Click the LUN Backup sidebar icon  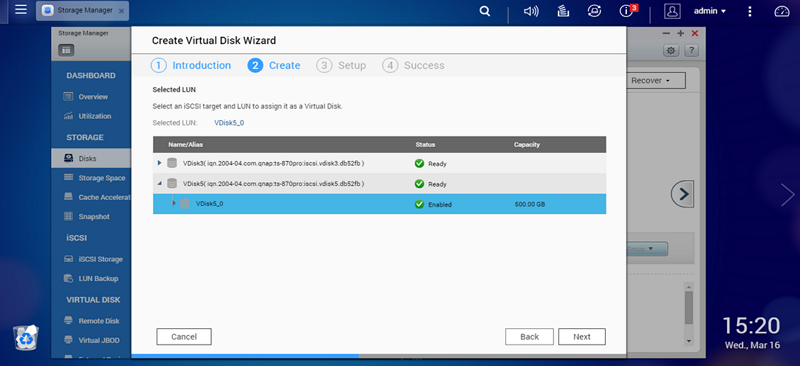pyautogui.click(x=68, y=278)
